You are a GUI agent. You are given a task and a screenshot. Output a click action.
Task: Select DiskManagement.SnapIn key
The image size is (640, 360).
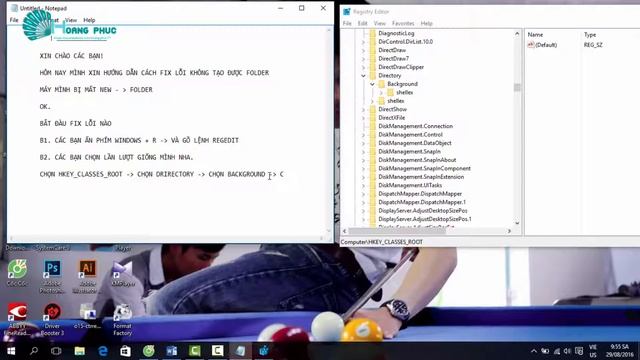tap(409, 151)
